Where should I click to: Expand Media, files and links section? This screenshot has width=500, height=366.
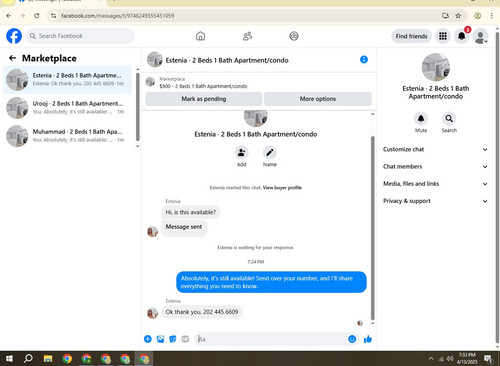click(x=435, y=184)
